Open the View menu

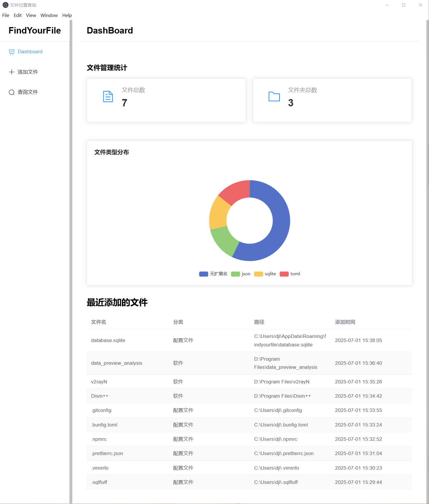tap(31, 15)
